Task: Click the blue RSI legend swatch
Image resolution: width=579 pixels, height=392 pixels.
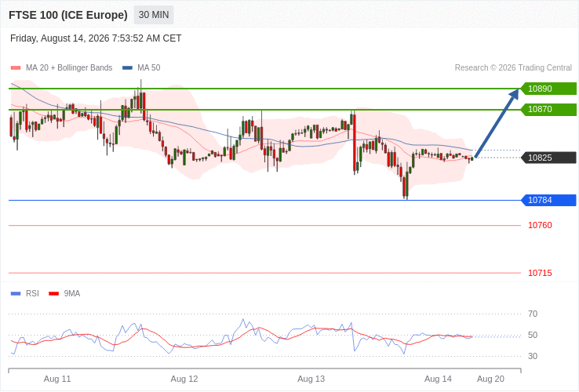Action: tap(16, 294)
